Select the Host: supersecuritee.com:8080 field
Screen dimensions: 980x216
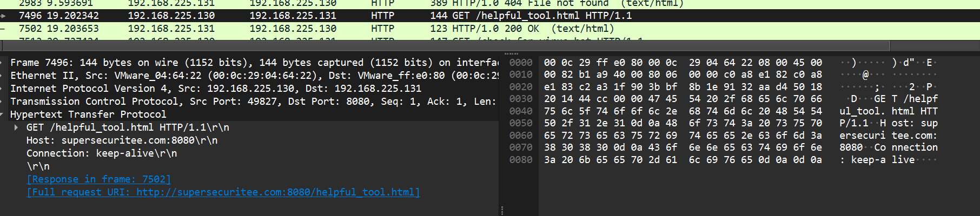click(122, 140)
